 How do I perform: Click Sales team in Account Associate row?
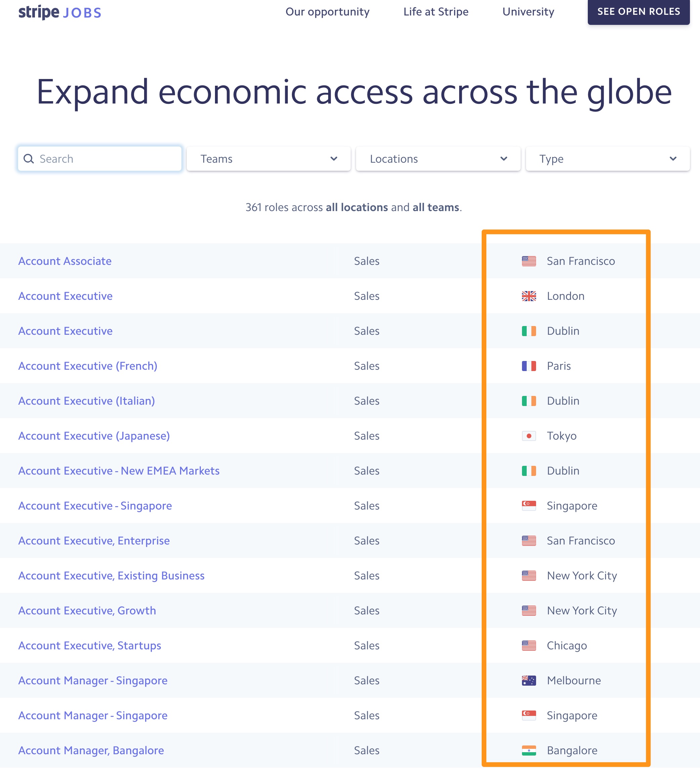click(367, 261)
